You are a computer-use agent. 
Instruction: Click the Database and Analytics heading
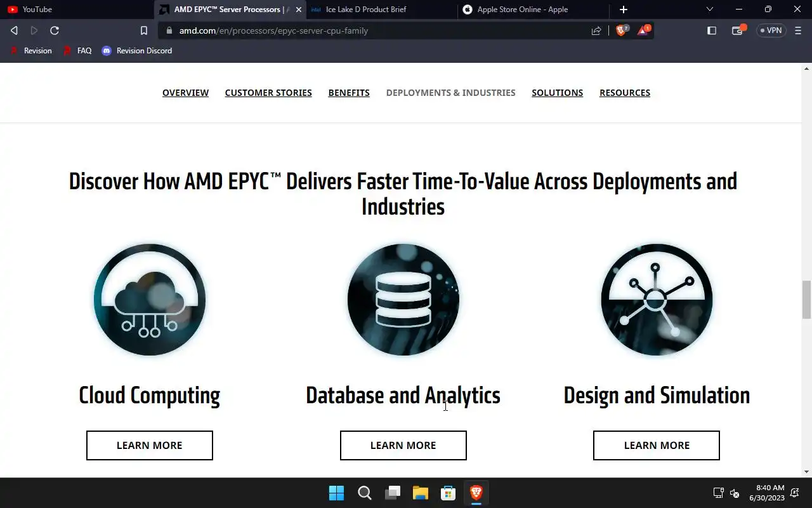coord(403,395)
